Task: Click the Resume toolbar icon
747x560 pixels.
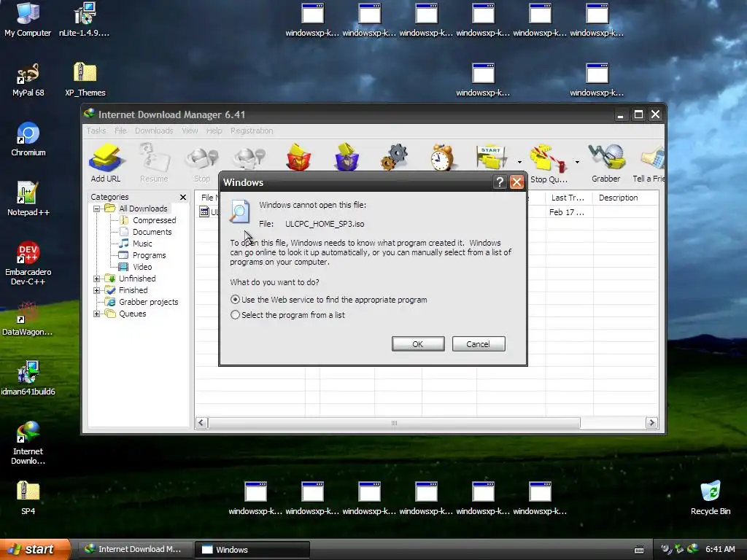Action: (x=154, y=163)
